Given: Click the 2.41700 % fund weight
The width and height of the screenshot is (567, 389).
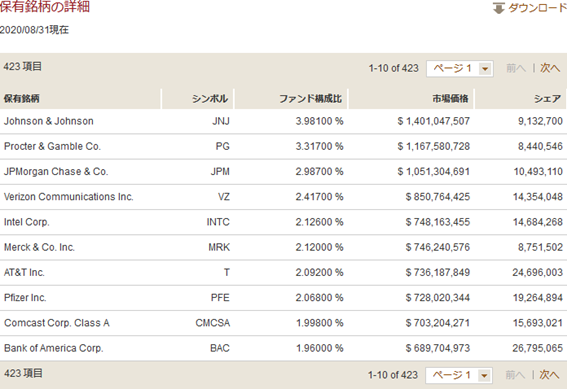Looking at the screenshot, I should (319, 197).
